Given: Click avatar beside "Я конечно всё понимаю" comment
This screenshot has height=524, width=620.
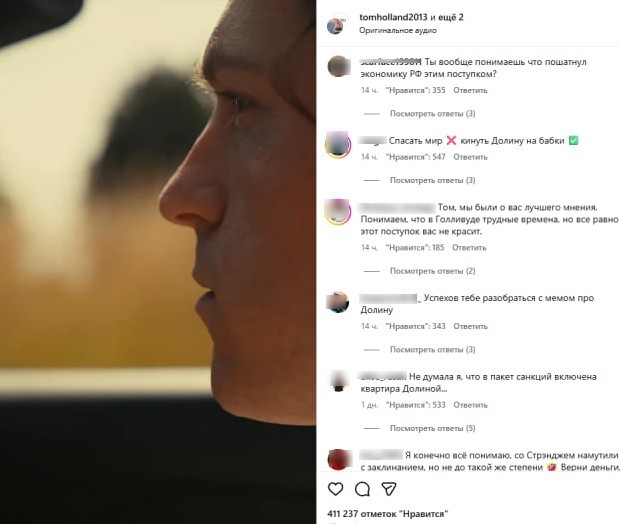Looking at the screenshot, I should [338, 459].
